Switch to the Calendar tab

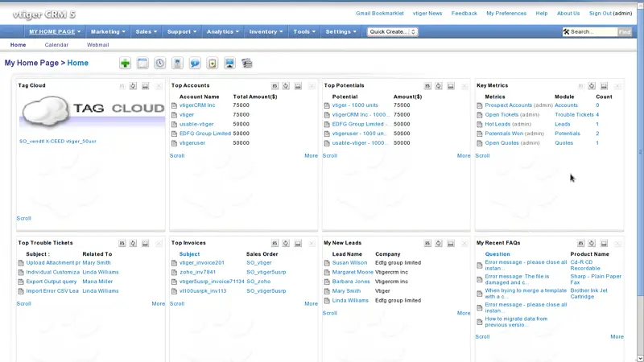[x=56, y=45]
